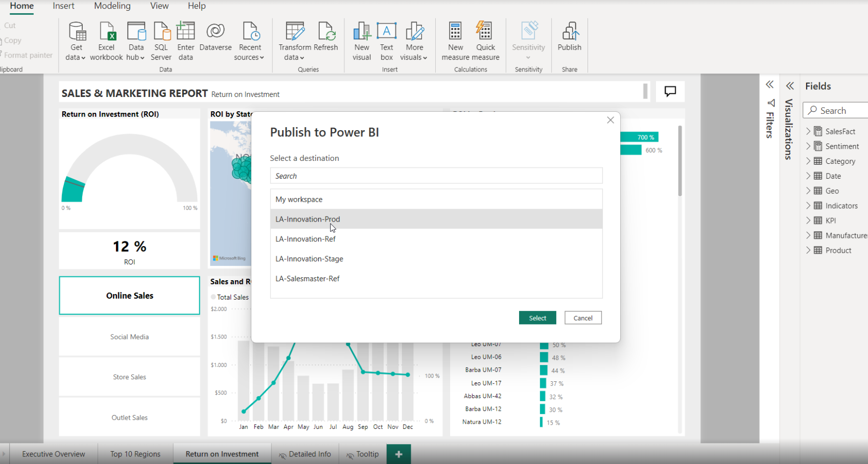Screen dimensions: 868x464
Task: Open the Executive Overview page tab
Action: click(54, 454)
